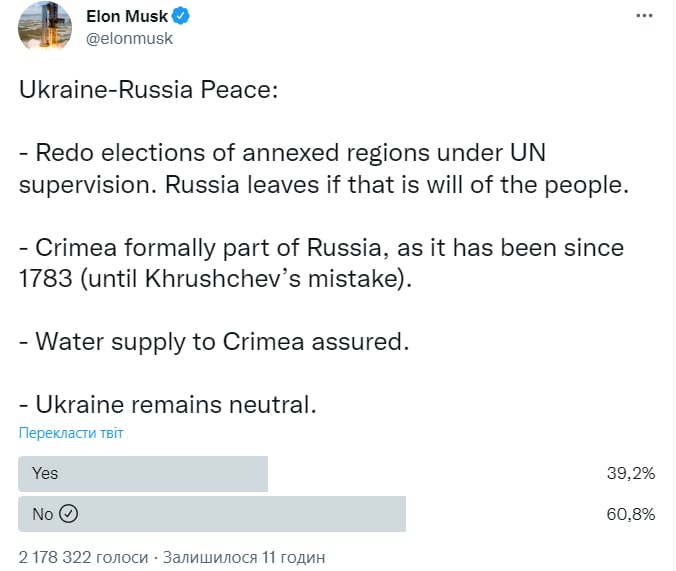Click the 'Redo elections of annexed regions' paragraph
676x571 pixels.
pos(320,170)
